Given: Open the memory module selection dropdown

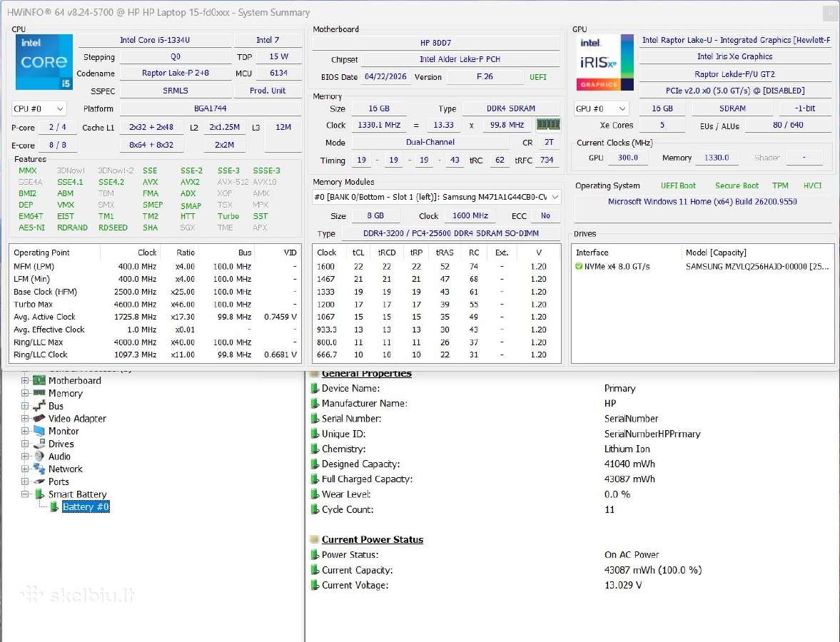Looking at the screenshot, I should coord(436,197).
